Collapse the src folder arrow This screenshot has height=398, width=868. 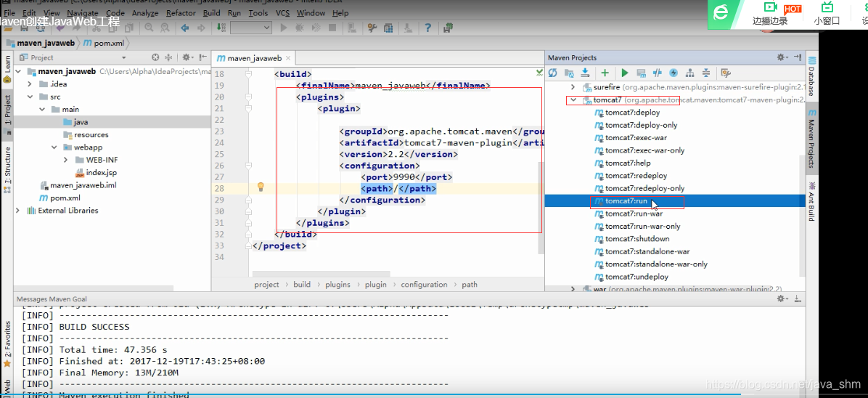(30, 97)
